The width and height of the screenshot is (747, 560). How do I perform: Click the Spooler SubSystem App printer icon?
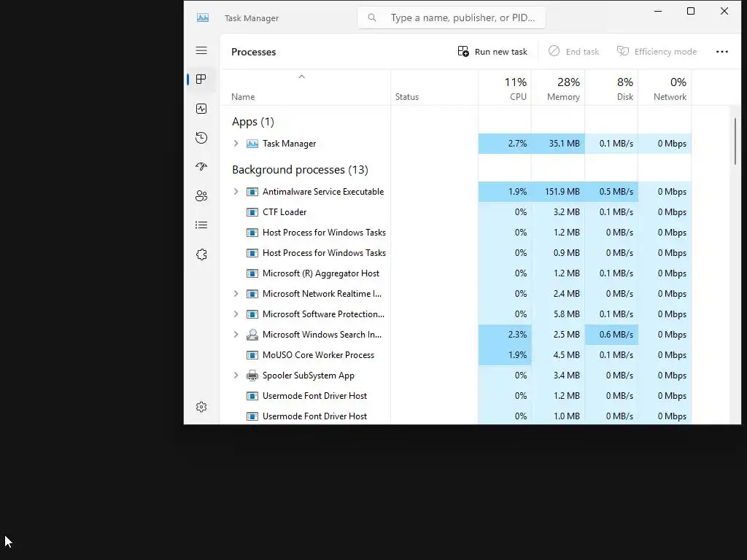point(252,376)
